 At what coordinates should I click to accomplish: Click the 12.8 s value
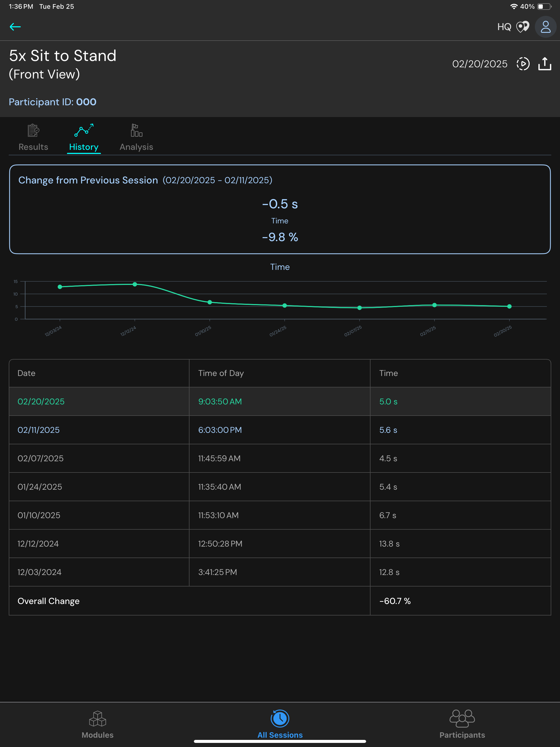pyautogui.click(x=389, y=572)
